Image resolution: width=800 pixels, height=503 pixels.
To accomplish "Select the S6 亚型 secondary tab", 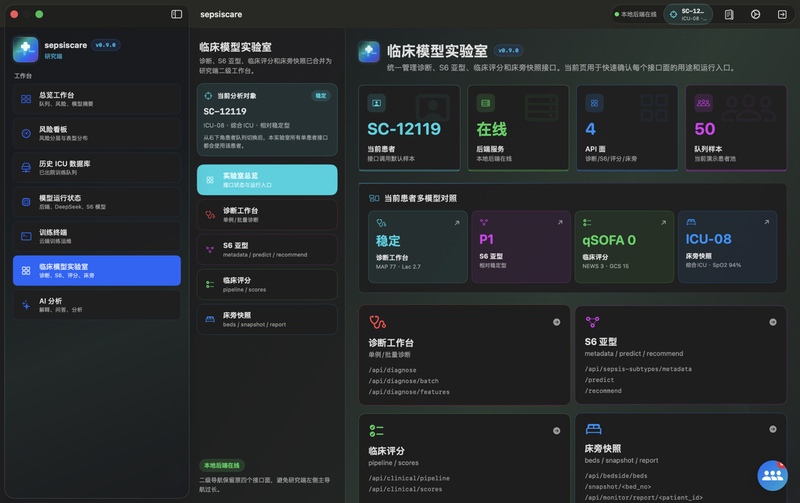I will [267, 249].
